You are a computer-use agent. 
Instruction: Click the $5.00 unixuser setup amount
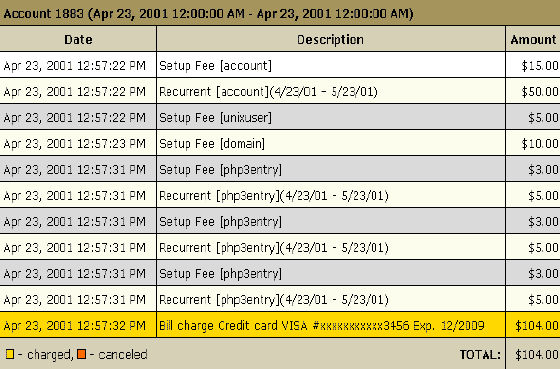point(543,118)
